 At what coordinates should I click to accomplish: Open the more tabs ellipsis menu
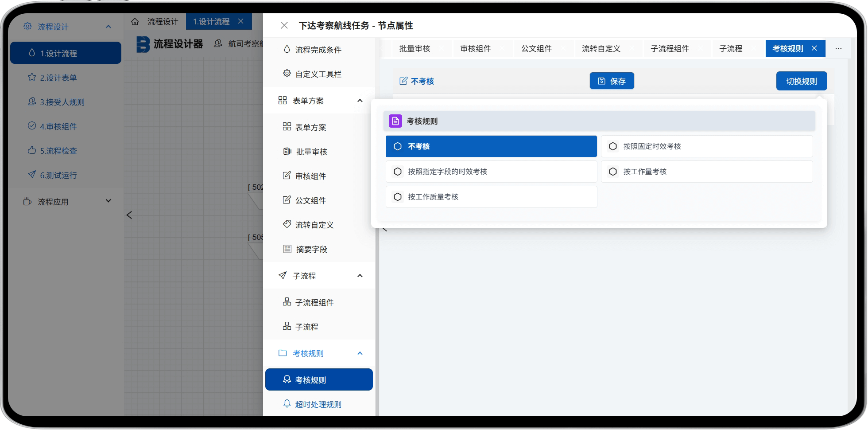(x=838, y=49)
